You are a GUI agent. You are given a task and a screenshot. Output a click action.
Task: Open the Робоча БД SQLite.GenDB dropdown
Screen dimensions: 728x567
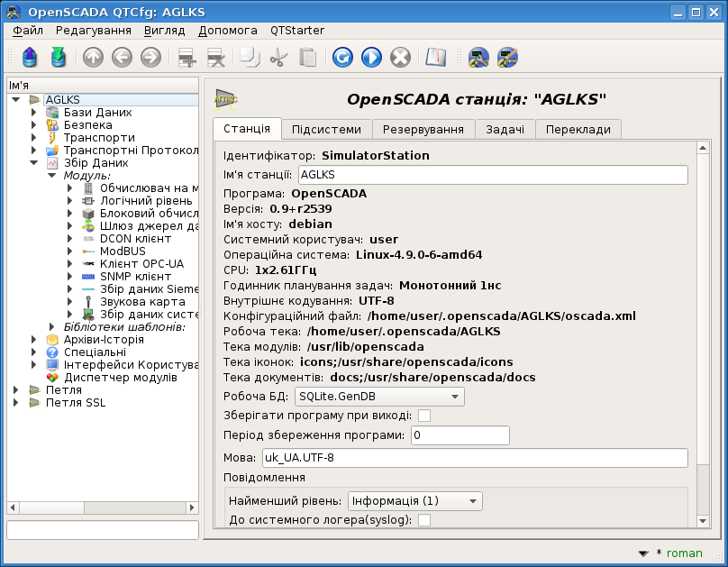(x=379, y=397)
